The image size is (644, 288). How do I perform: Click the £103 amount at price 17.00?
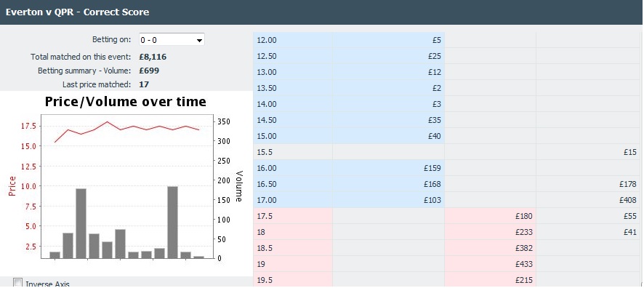pos(432,200)
